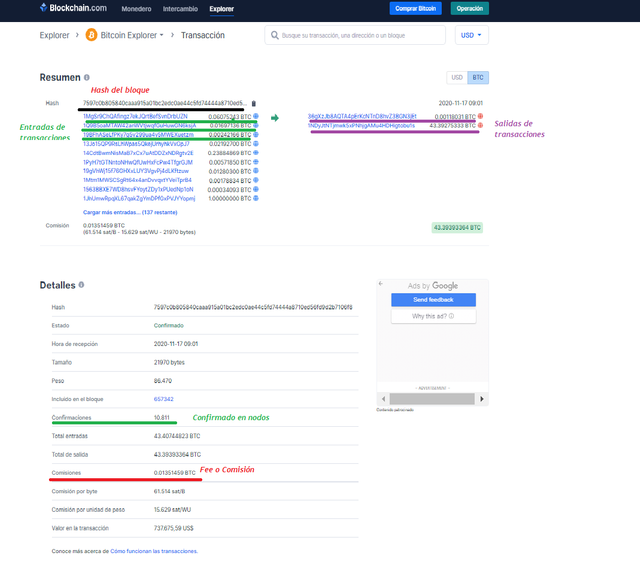Click the Explorer breadcrumb link

tap(54, 35)
